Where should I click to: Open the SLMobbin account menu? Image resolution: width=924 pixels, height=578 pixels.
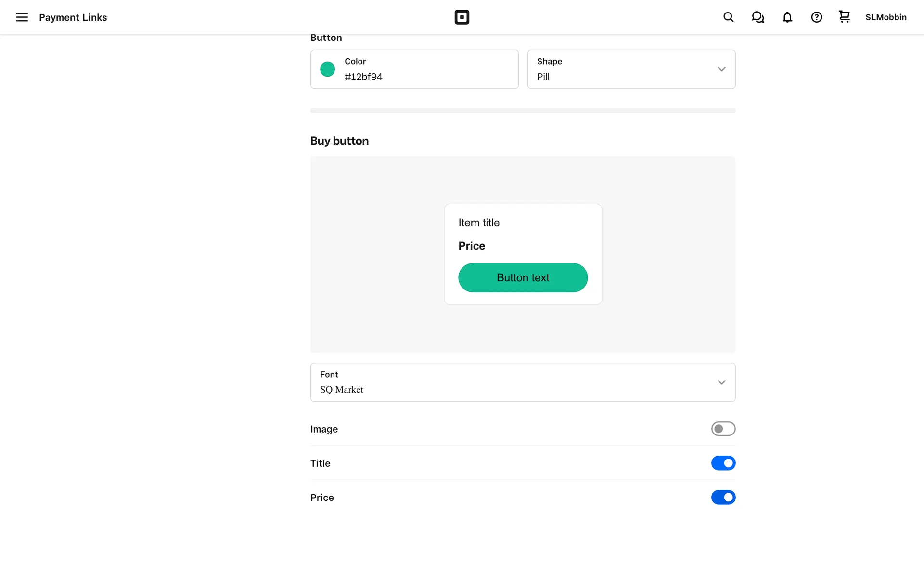point(885,17)
